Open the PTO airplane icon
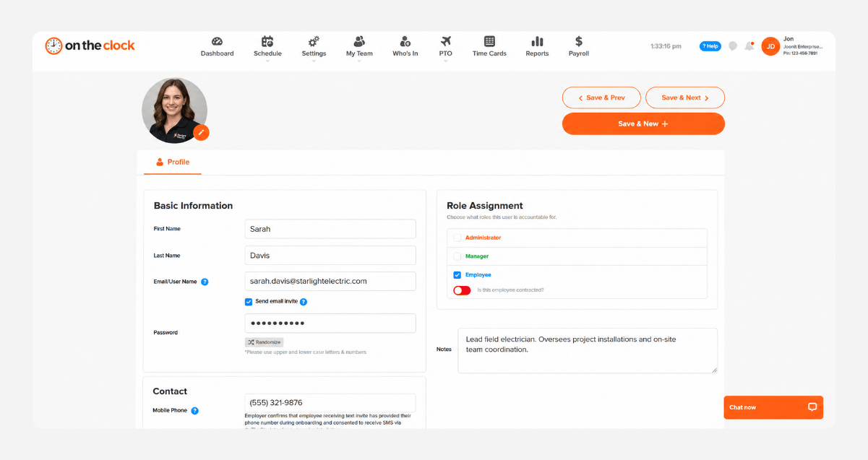The image size is (868, 460). (445, 41)
